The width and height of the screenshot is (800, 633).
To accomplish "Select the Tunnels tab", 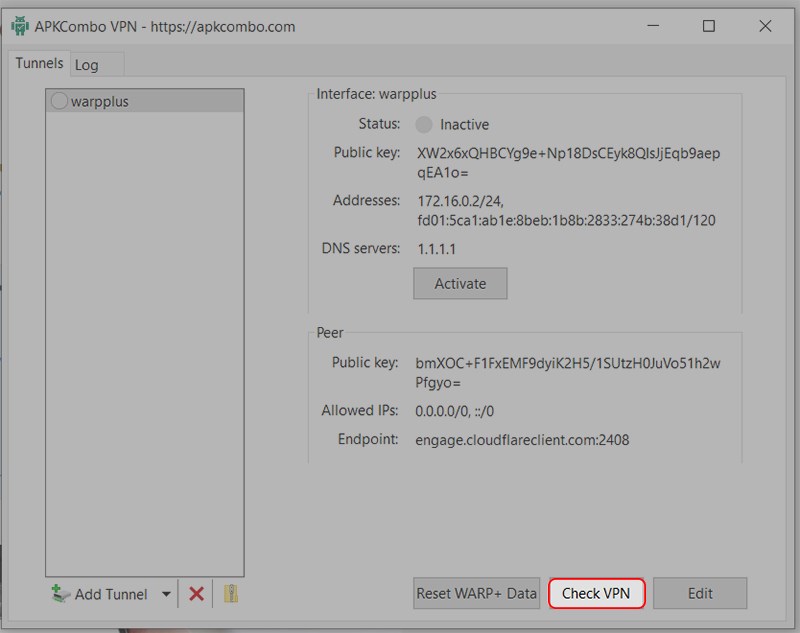I will point(39,63).
